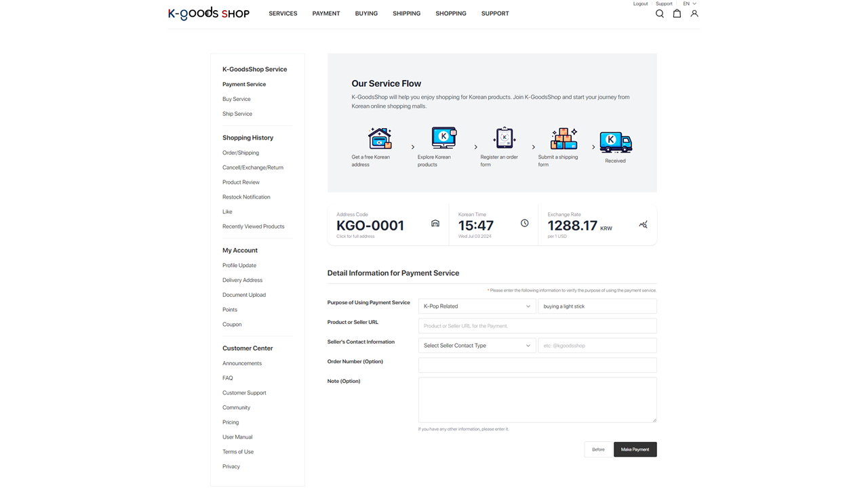Screen dimensions: 868x488
Task: Click the Get a free Korean address icon
Action: 380,138
